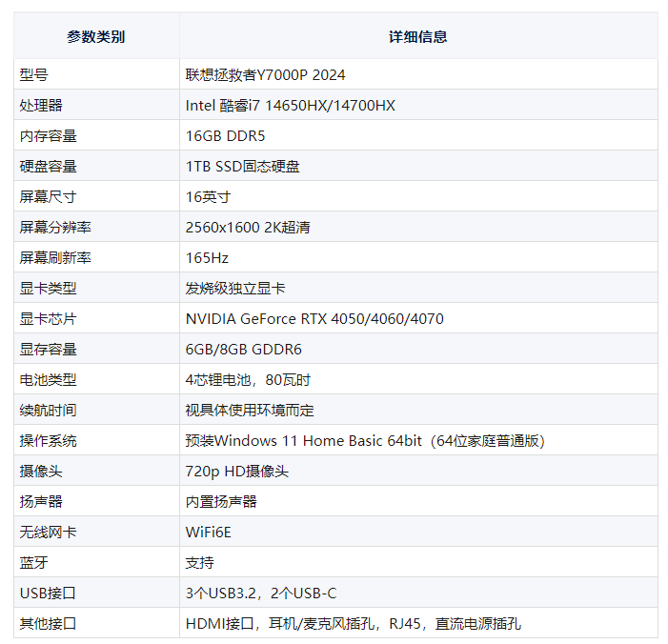Click the 16英寸 value
Viewport: 668px width, 644px height.
pyautogui.click(x=208, y=197)
